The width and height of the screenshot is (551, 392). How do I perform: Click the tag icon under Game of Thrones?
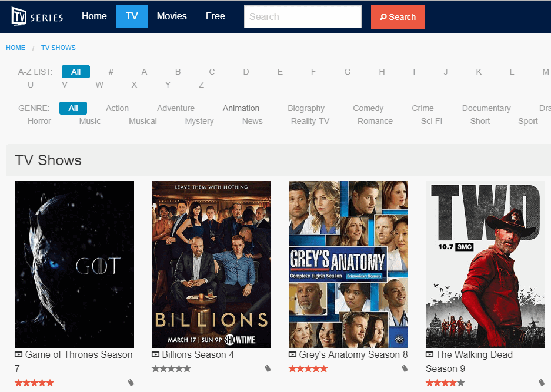(131, 383)
